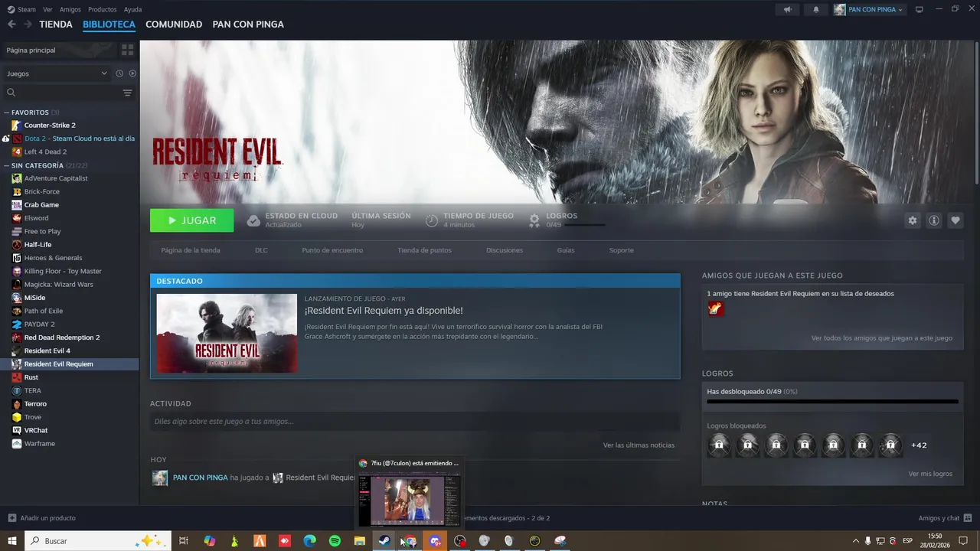The image size is (980, 551).
Task: Click the achievements gear icon beside LOGROS
Action: point(534,220)
